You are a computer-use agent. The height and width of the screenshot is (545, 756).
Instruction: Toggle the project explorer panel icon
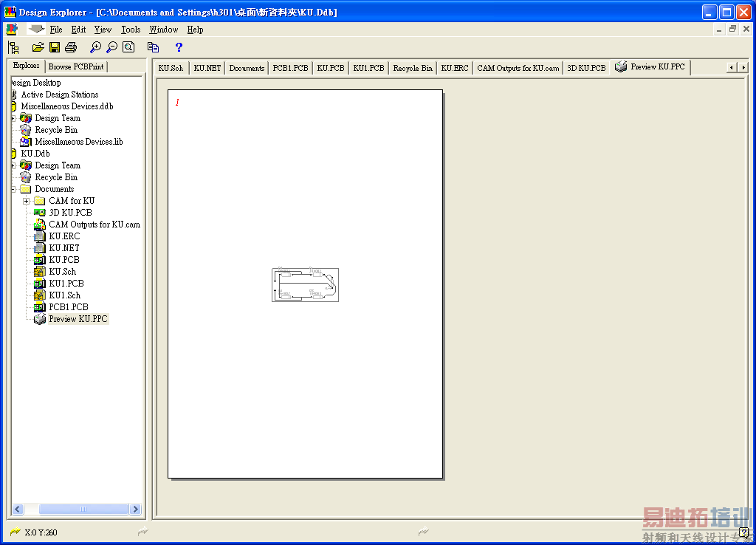tap(13, 47)
